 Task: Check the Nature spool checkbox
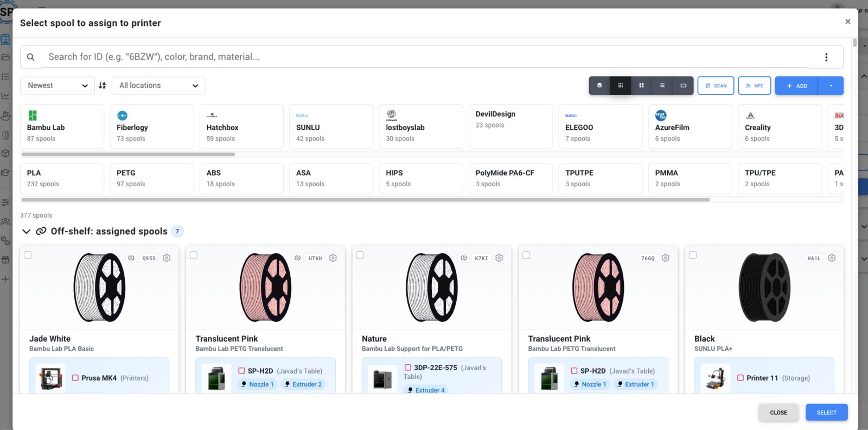360,255
